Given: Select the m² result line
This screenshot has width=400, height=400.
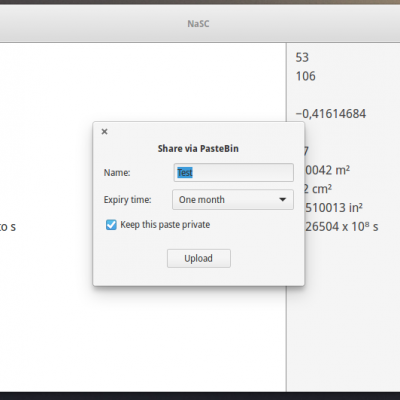Looking at the screenshot, I should [x=327, y=170].
